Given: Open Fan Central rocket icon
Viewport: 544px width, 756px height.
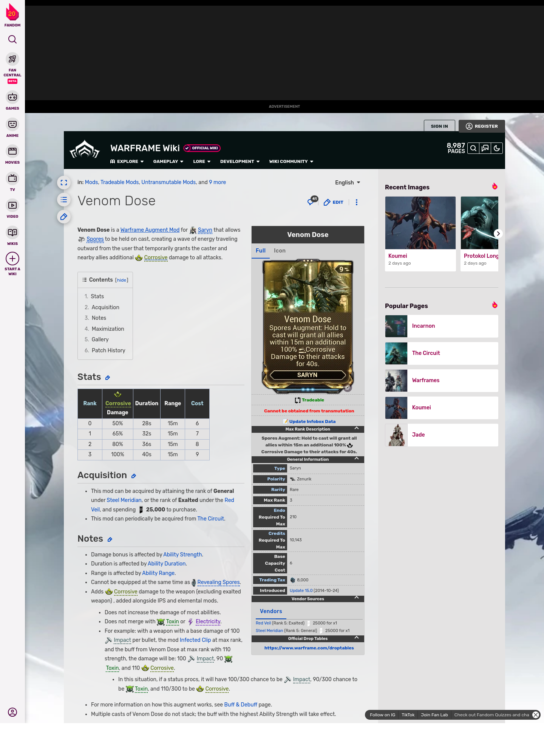Looking at the screenshot, I should 12,59.
